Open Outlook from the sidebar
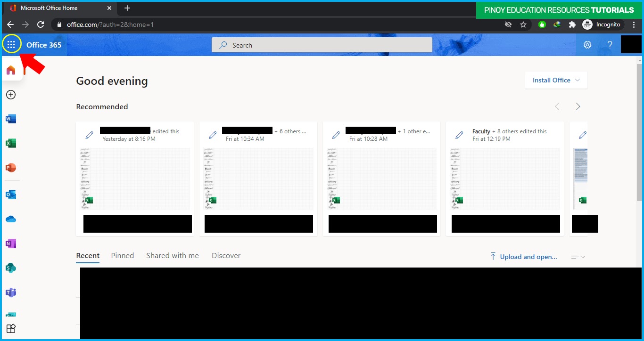Screen dimensions: 644x341 coord(11,195)
